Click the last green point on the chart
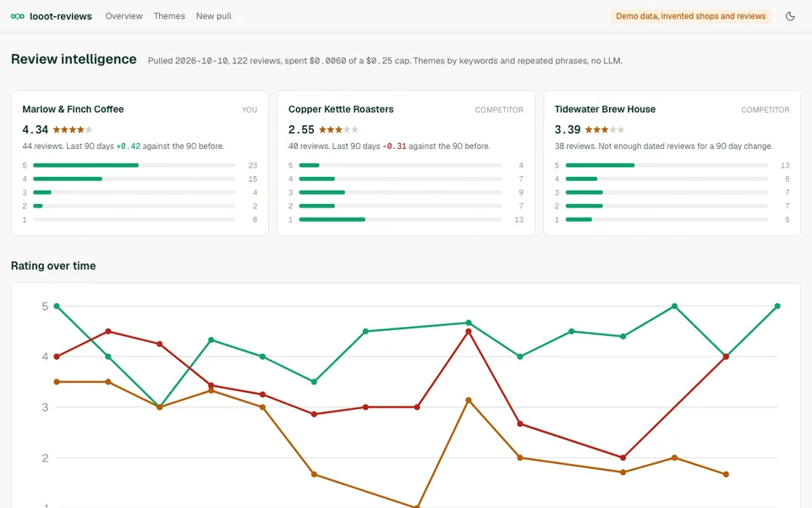The width and height of the screenshot is (812, 508). [x=777, y=306]
